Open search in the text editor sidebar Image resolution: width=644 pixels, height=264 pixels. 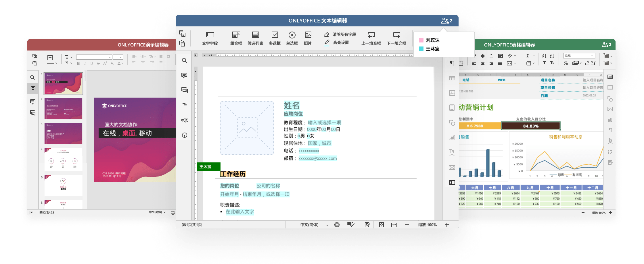[x=184, y=61]
